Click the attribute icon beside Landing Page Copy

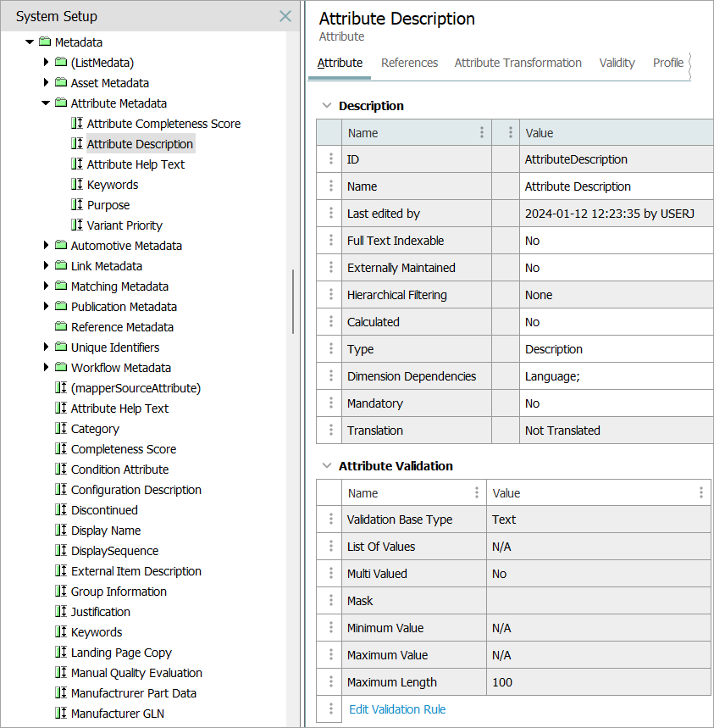[x=61, y=653]
